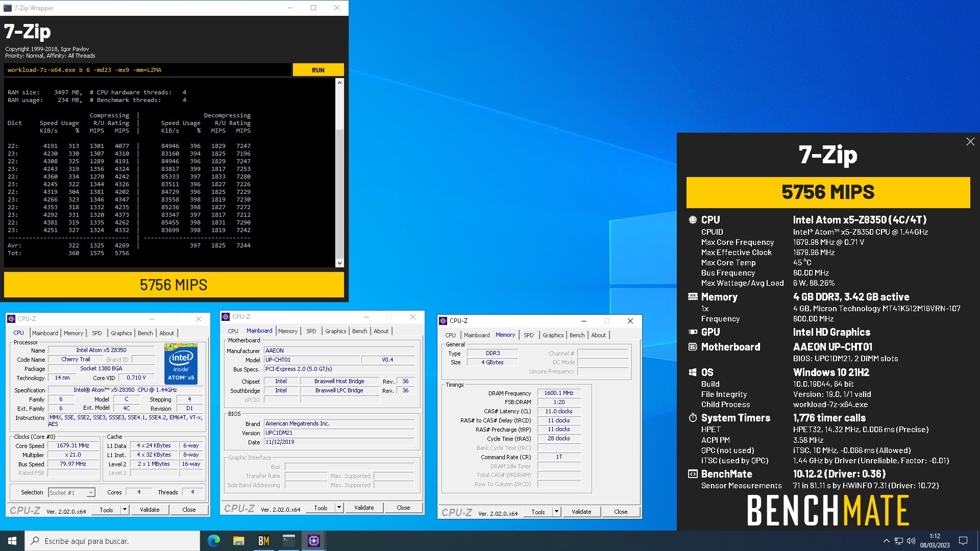Expand Tools dropdown arrow in the CPU-Z Memory window
This screenshot has height=551, width=980.
(x=556, y=512)
